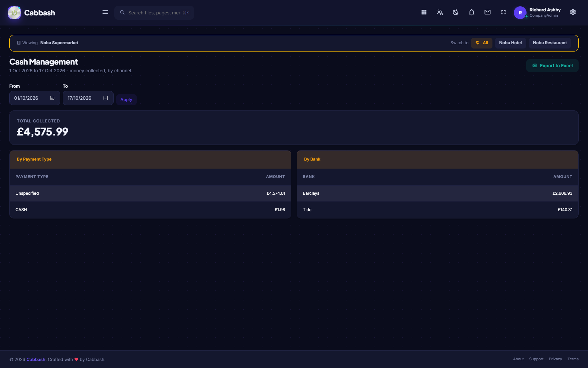Open the About footer link
Image resolution: width=588 pixels, height=368 pixels.
518,359
